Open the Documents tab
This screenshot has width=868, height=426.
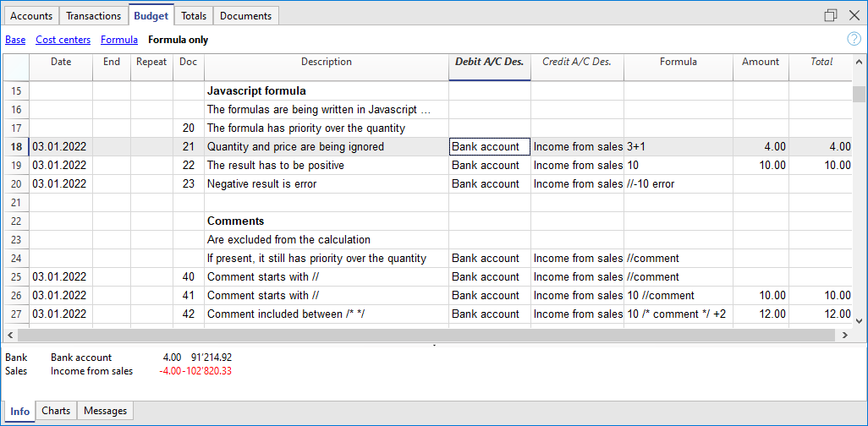pyautogui.click(x=246, y=16)
